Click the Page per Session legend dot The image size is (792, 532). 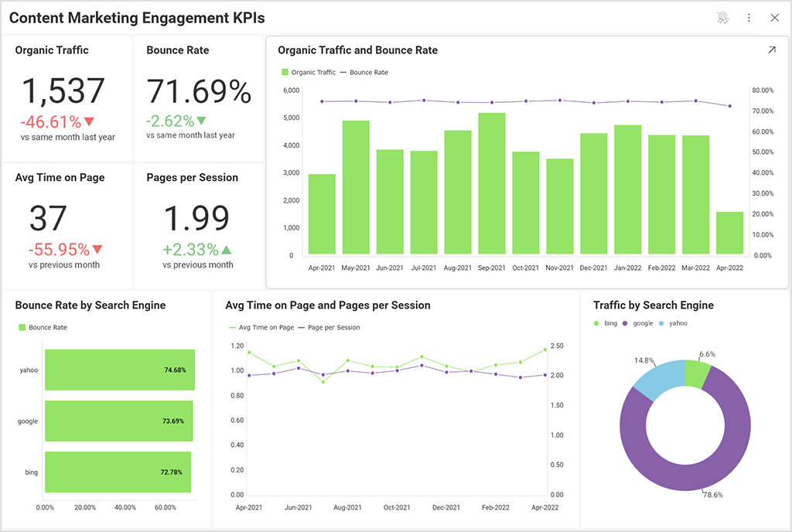click(x=302, y=326)
